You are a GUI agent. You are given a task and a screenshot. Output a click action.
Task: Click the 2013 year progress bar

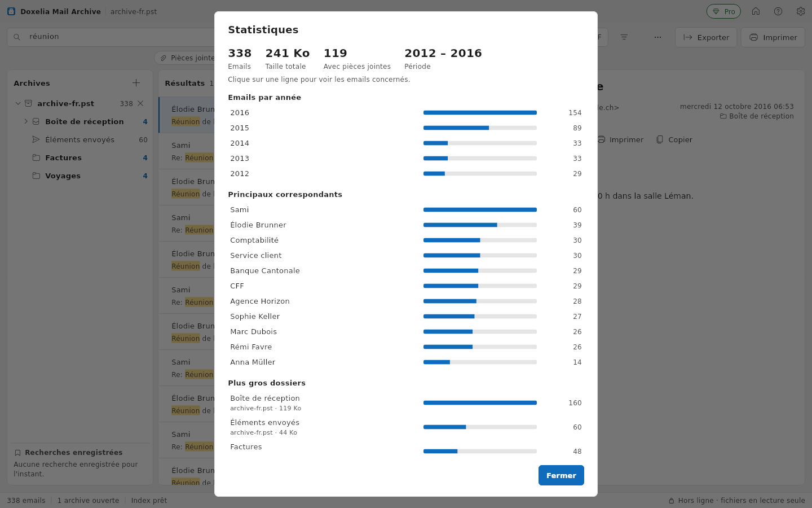[480, 158]
